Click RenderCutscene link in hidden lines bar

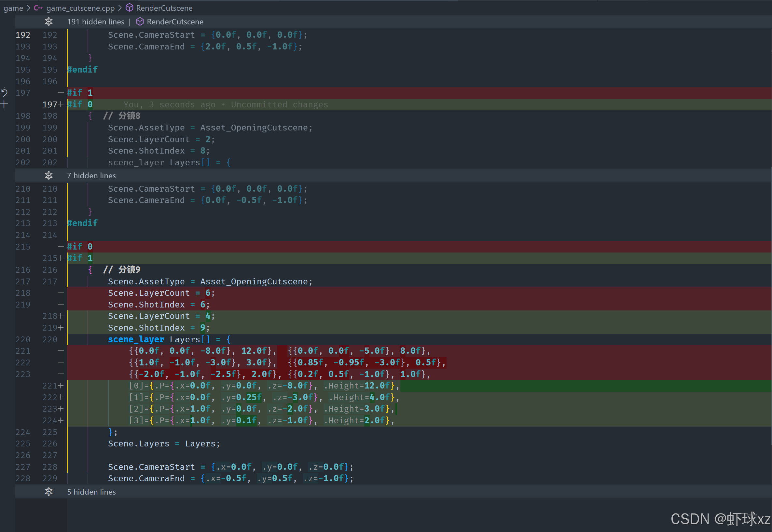pyautogui.click(x=175, y=22)
